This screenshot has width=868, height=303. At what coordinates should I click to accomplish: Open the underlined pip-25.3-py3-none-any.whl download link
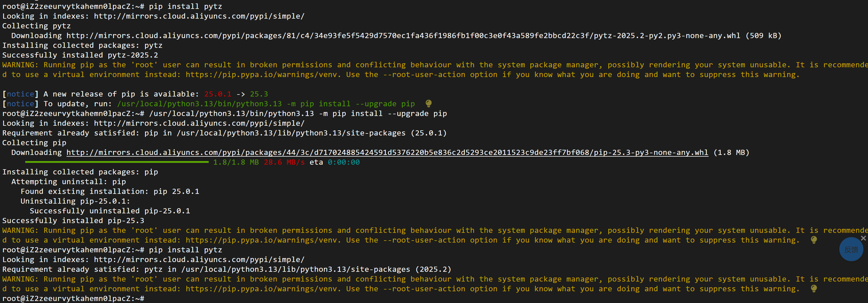(387, 153)
